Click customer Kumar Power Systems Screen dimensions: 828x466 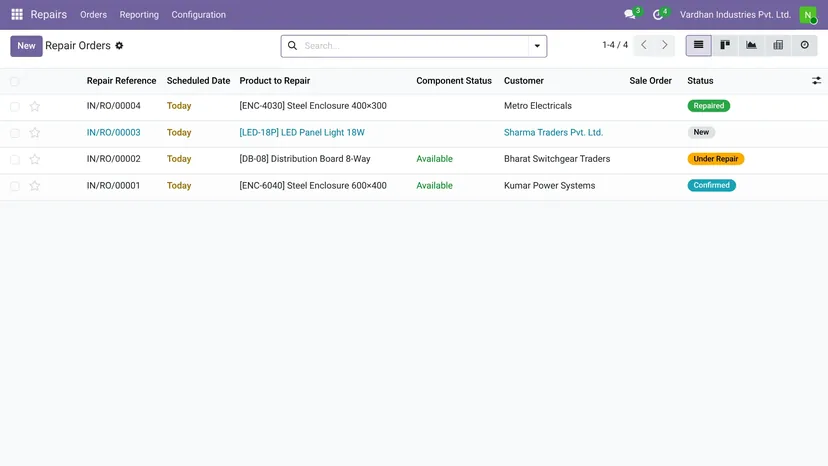tap(549, 185)
